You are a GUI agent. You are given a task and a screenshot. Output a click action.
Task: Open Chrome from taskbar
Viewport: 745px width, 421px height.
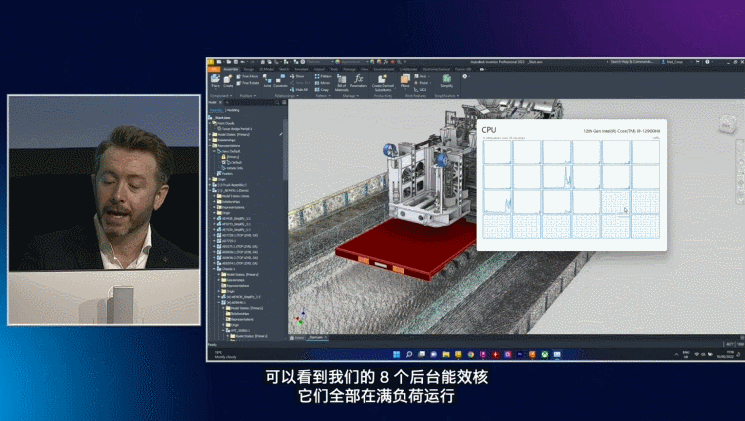pos(470,354)
